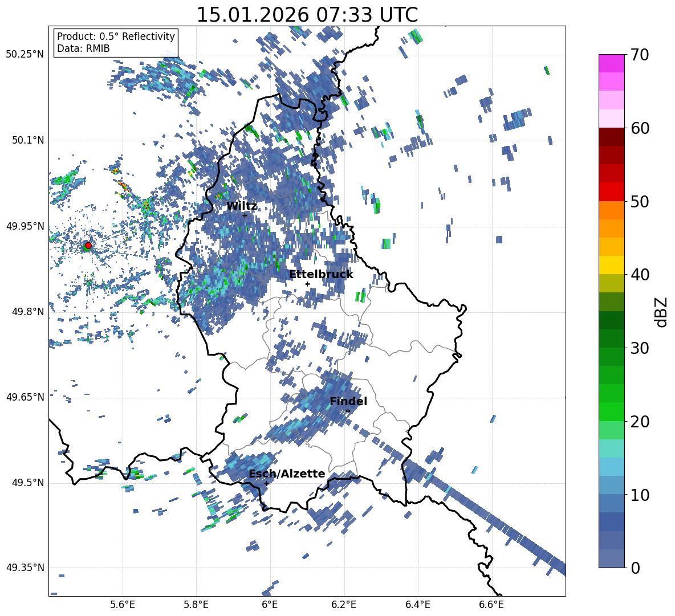The image size is (675, 616).
Task: Click the dBZ colorbar axis label
Action: point(662,312)
